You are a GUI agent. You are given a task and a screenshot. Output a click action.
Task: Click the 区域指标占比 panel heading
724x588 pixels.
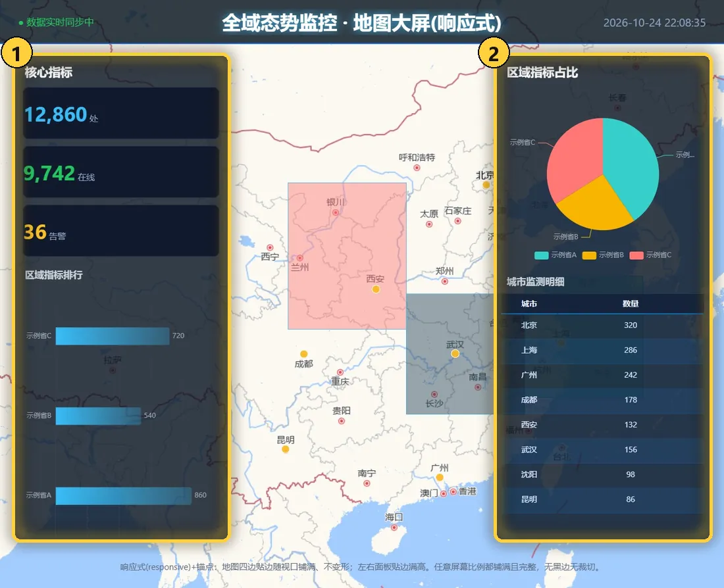coord(542,72)
